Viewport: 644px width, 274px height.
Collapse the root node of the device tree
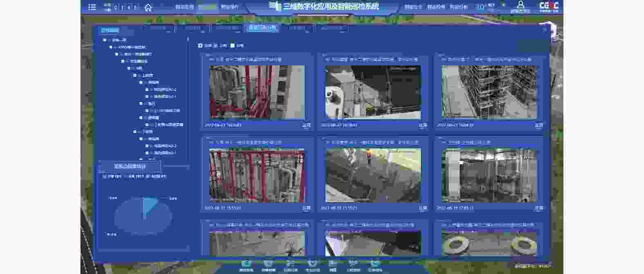click(x=105, y=40)
